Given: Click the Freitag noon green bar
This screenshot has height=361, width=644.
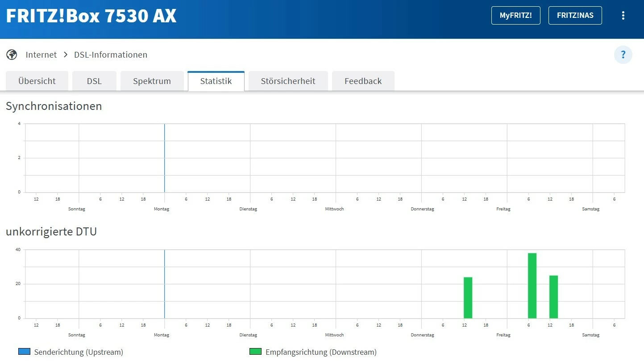Looking at the screenshot, I should (553, 297).
